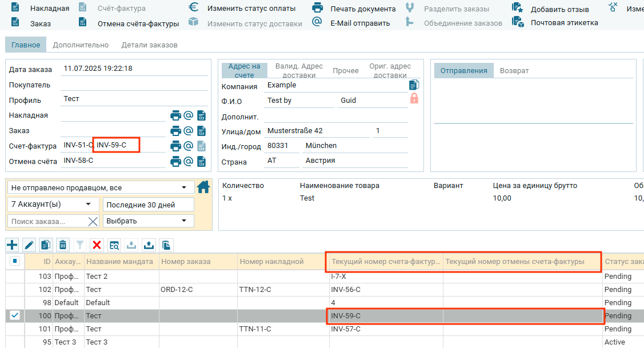Open the Возврат tab
Viewport: 644px width, 348px height.
pyautogui.click(x=514, y=70)
